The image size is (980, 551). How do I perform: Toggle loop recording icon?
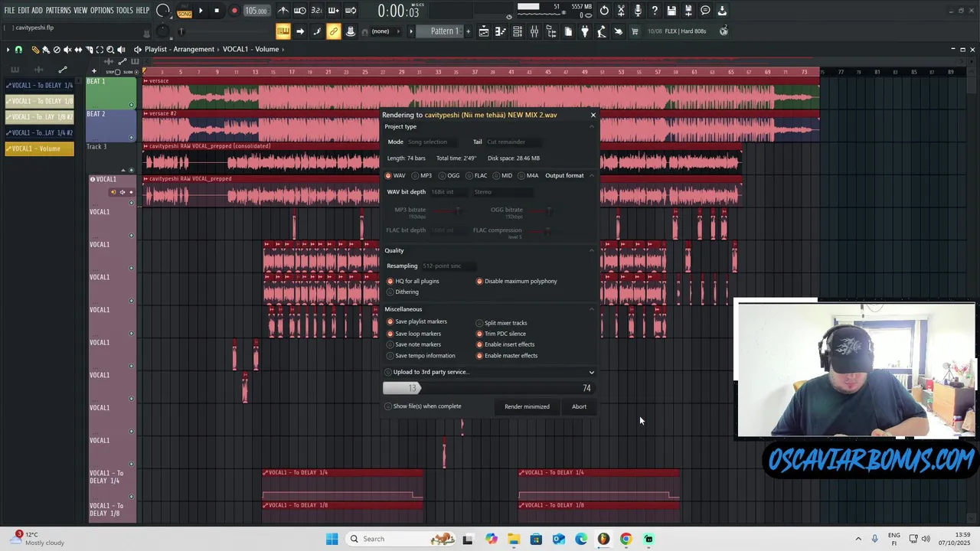point(351,11)
